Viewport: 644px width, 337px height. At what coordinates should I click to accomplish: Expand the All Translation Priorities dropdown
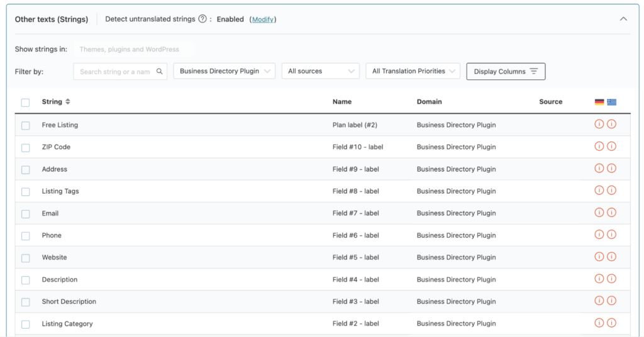coord(413,71)
